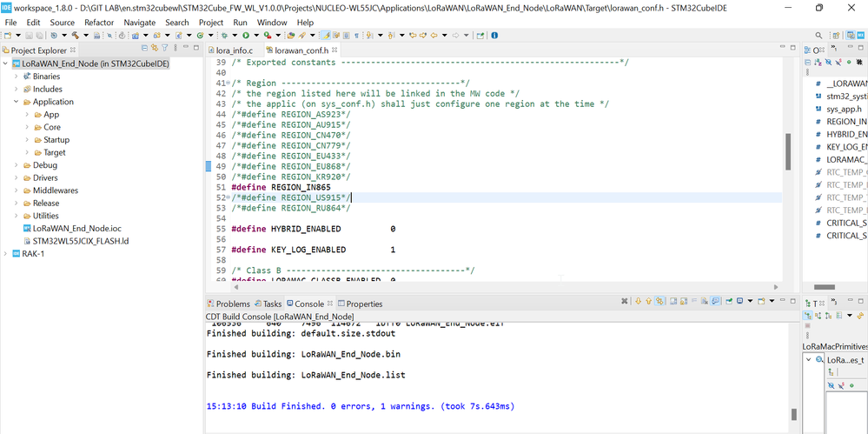Click the Forward navigation arrow icon
Image resolution: width=868 pixels, height=434 pixels.
(x=455, y=35)
